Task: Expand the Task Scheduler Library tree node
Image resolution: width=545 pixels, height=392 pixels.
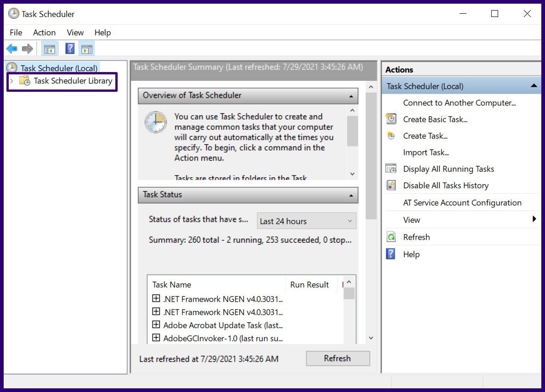Action: point(11,81)
